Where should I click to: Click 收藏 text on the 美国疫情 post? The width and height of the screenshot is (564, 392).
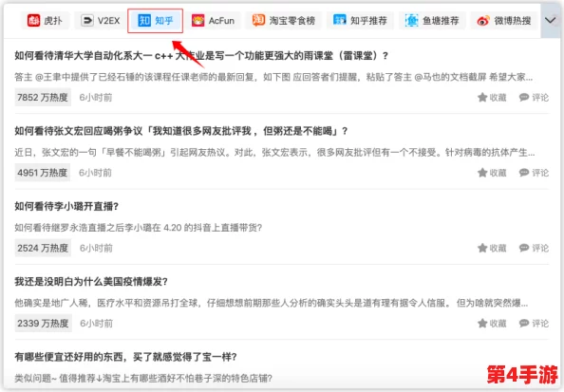tap(498, 324)
